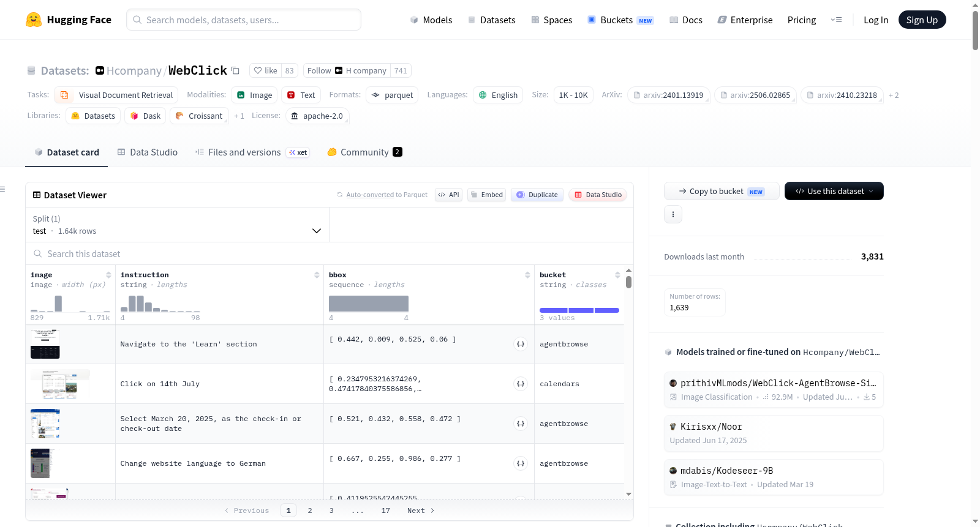Click the image width histogram's tallest bar

click(58, 304)
